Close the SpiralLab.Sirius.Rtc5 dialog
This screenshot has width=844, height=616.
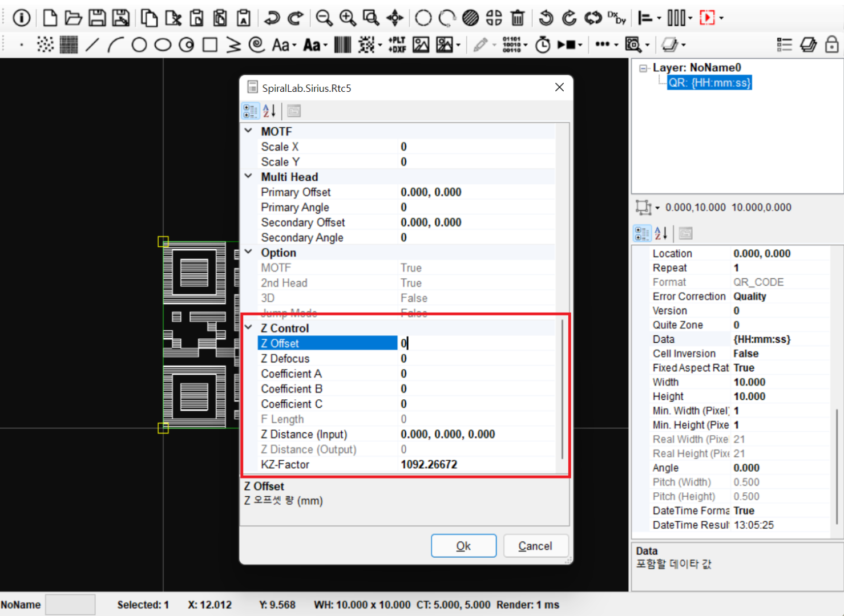coord(559,87)
